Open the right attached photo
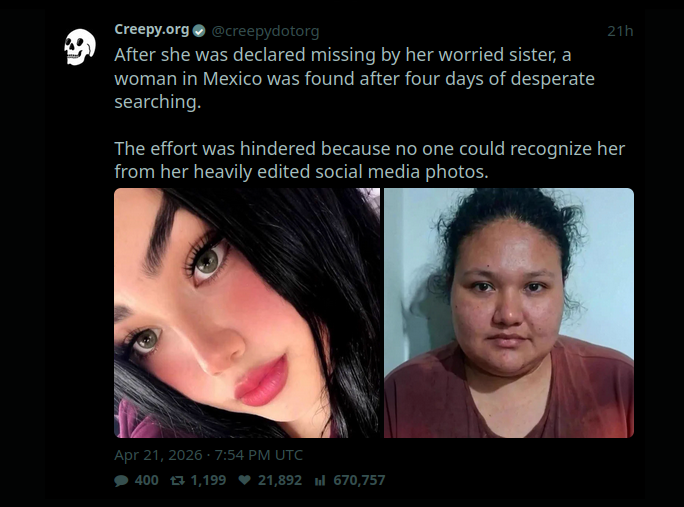684x507 pixels. coord(509,313)
